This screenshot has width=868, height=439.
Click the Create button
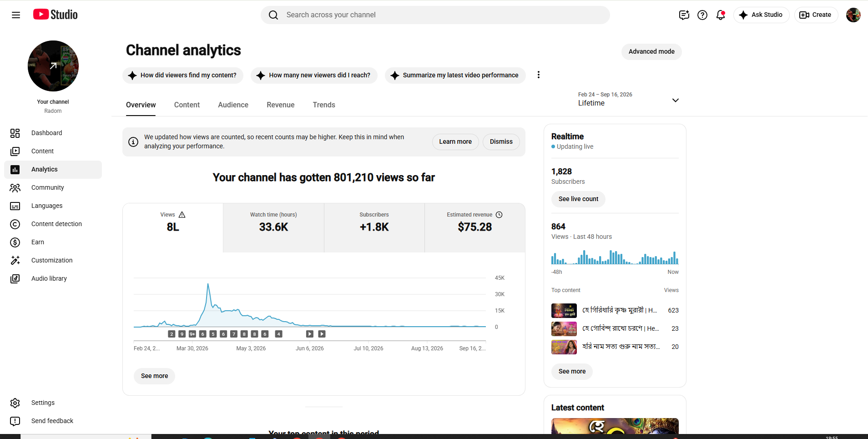[x=816, y=15]
